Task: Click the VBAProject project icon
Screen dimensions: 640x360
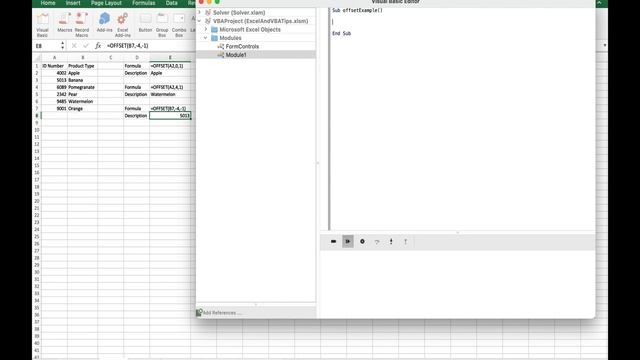Action: [208, 21]
